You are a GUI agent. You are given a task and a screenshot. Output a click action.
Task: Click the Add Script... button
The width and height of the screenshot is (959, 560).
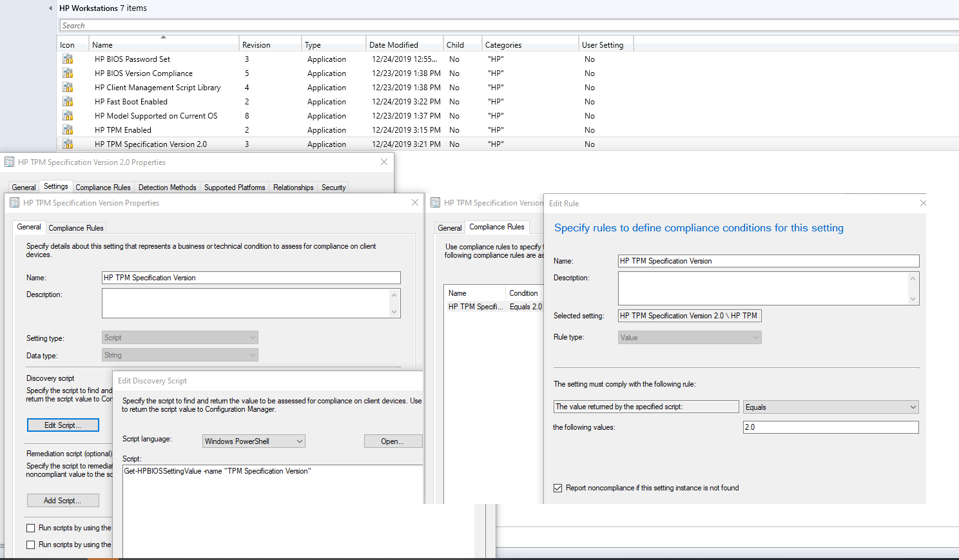(x=63, y=501)
